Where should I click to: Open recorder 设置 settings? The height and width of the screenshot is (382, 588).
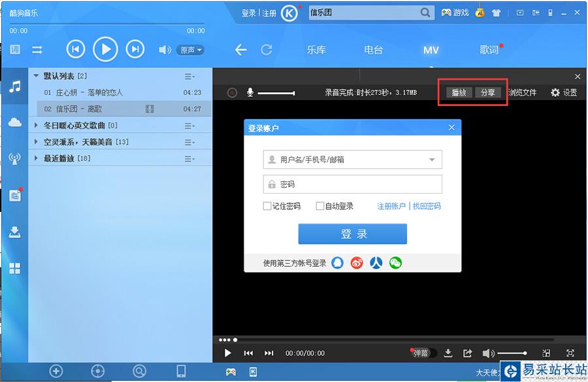click(564, 92)
